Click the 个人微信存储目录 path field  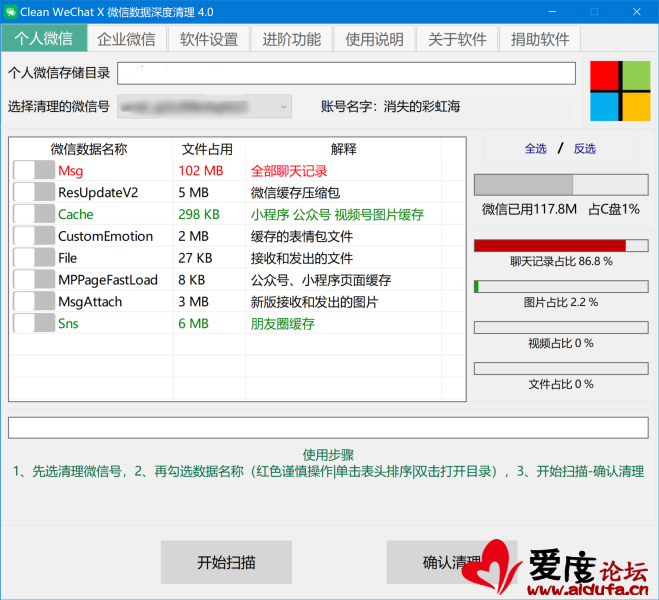(x=346, y=73)
